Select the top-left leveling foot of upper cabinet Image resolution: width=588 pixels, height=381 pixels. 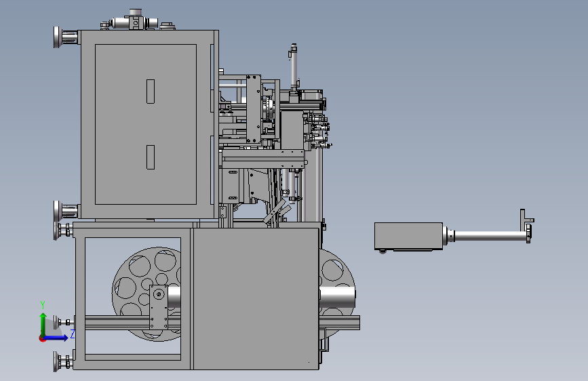(x=66, y=37)
